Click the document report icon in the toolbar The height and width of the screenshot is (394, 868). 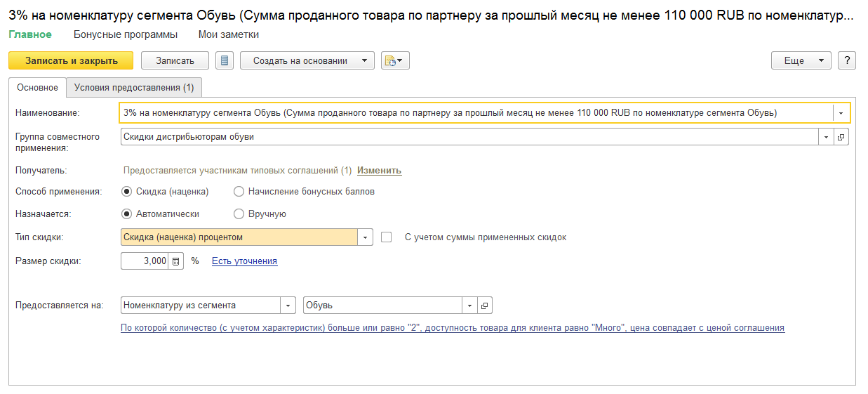tap(225, 61)
